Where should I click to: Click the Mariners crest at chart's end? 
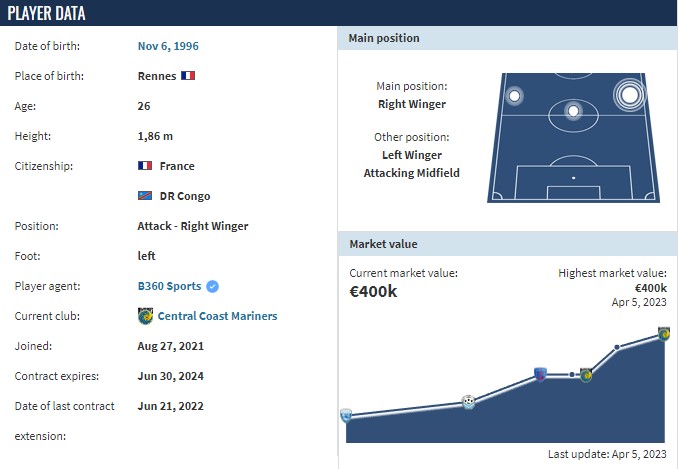[664, 334]
